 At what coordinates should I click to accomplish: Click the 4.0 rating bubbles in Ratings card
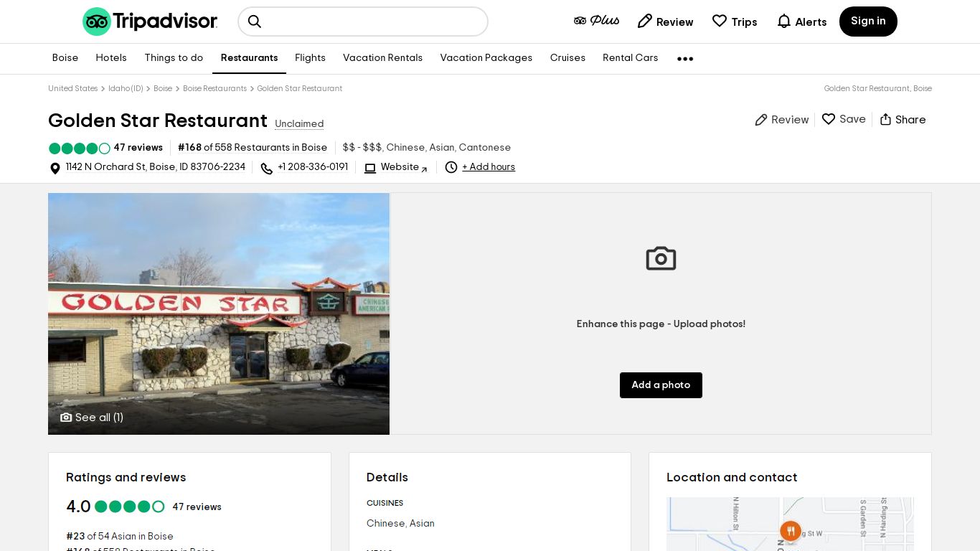click(130, 507)
